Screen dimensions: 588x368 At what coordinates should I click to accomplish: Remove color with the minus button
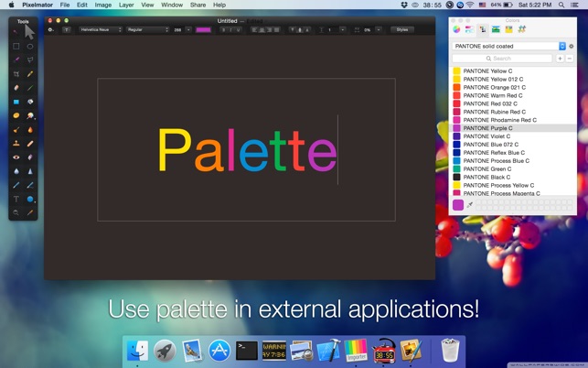569,59
